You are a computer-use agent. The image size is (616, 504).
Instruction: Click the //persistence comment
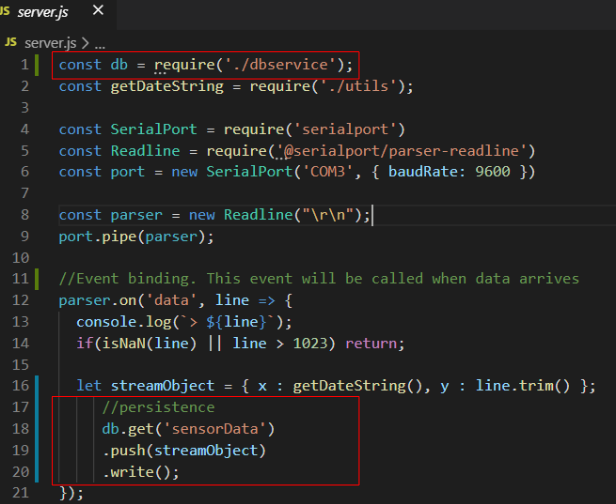point(158,408)
